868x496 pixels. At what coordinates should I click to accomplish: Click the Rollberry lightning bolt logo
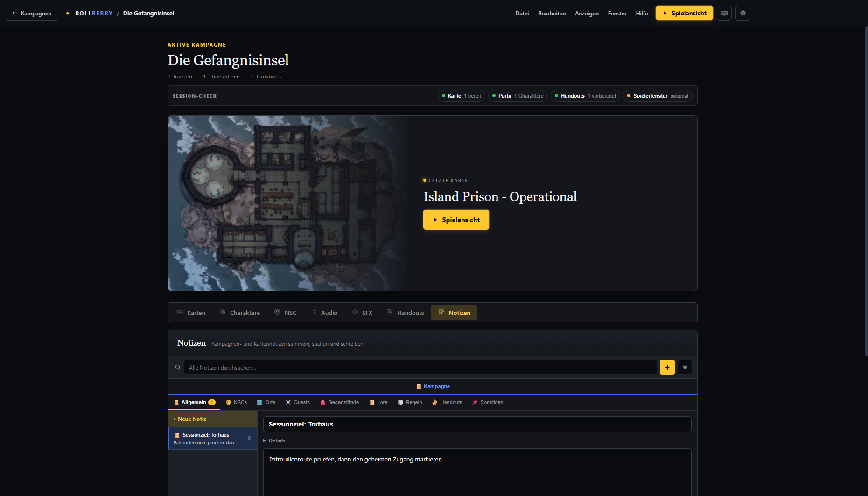pos(68,13)
